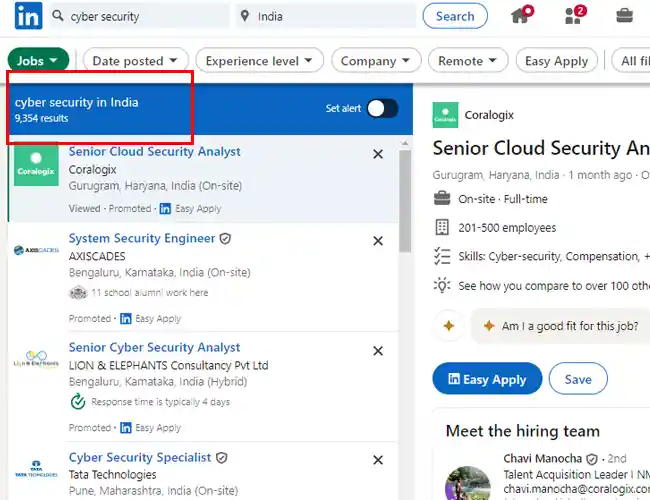Open the Remote filter dropdown
Screen dimensions: 650x500
(468, 61)
